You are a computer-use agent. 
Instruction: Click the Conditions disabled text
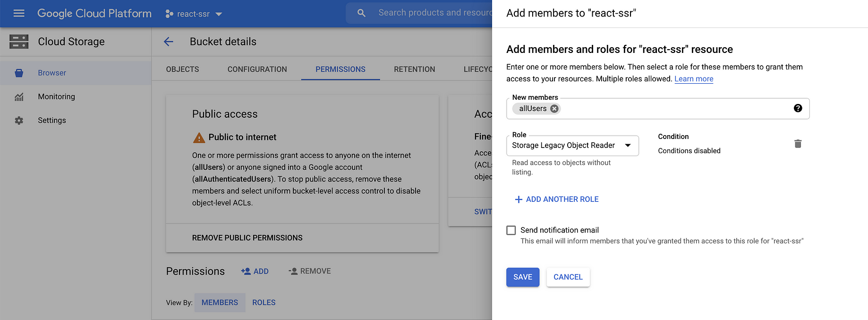(689, 151)
